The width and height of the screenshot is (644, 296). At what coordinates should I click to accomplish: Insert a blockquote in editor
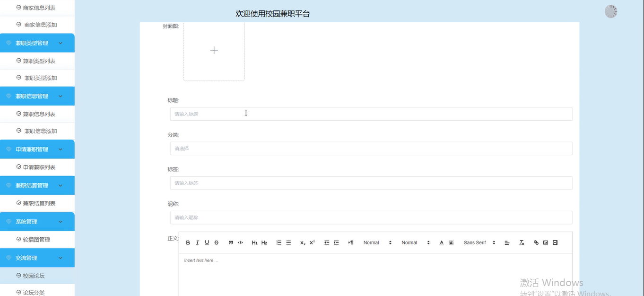coord(231,242)
